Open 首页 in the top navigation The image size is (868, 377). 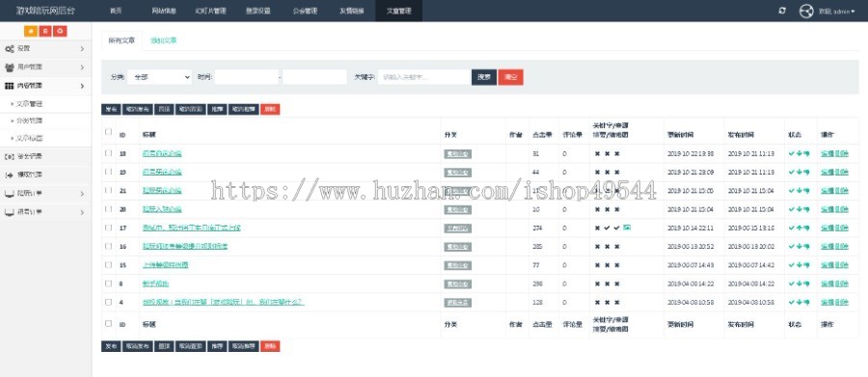pos(116,11)
